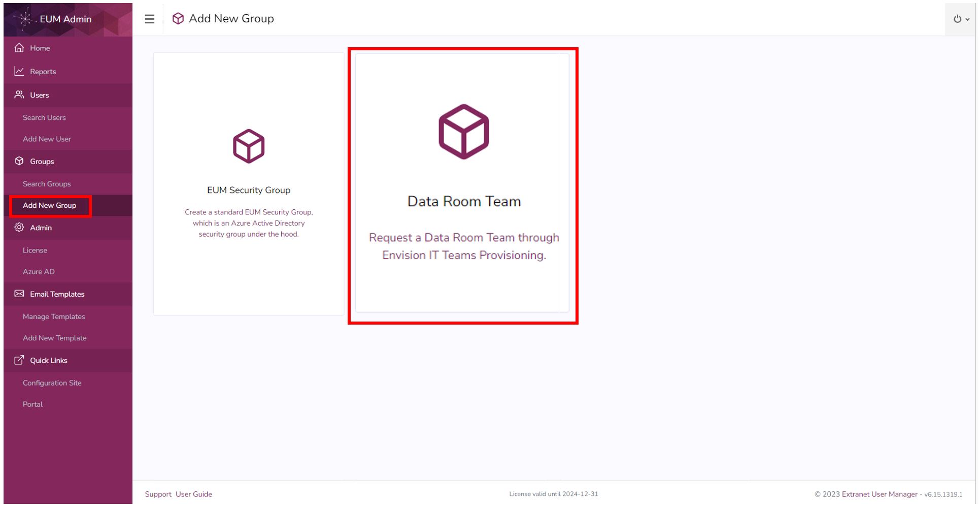Open Manage Templates
The height and width of the screenshot is (509, 980).
(x=54, y=316)
